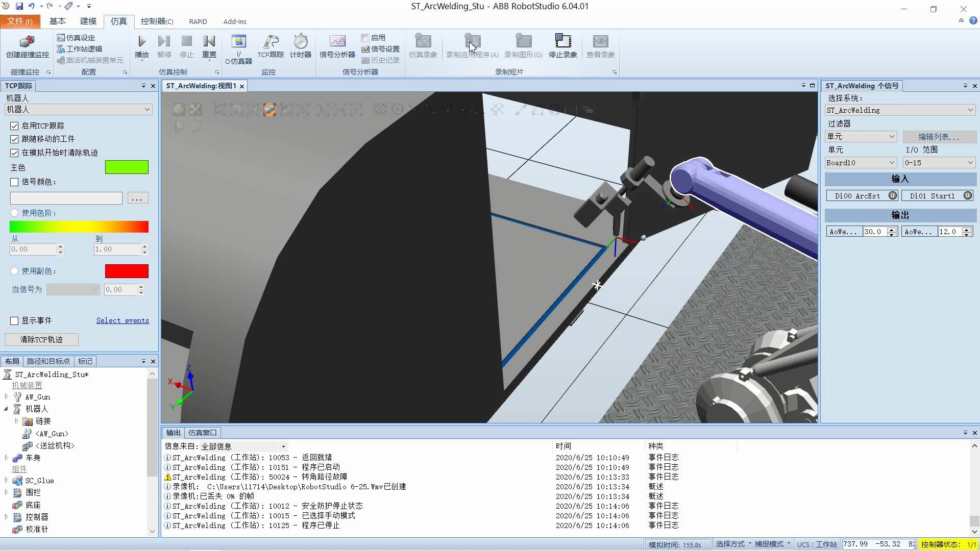Record graphics (录制图形)

coord(523,46)
